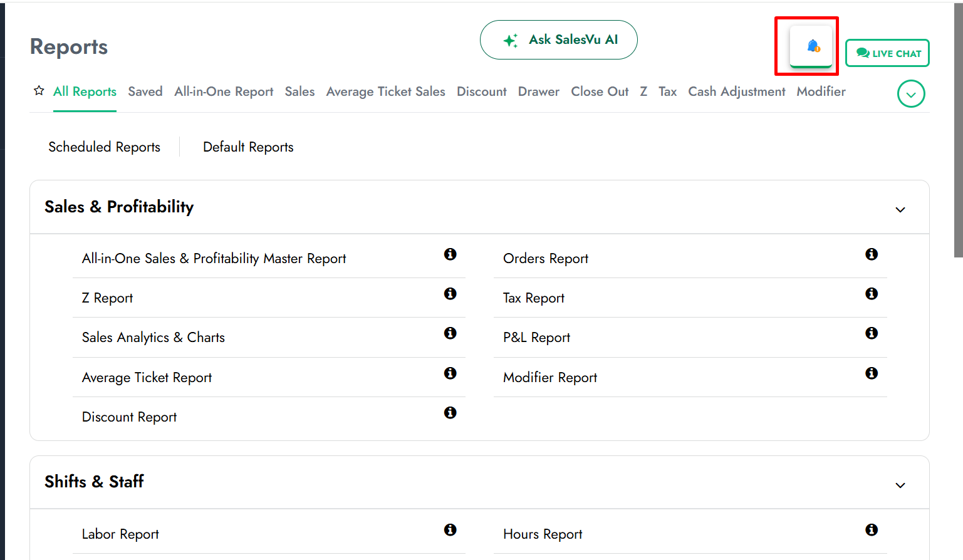Select the Average Ticket Sales tab
The image size is (963, 560).
click(385, 91)
